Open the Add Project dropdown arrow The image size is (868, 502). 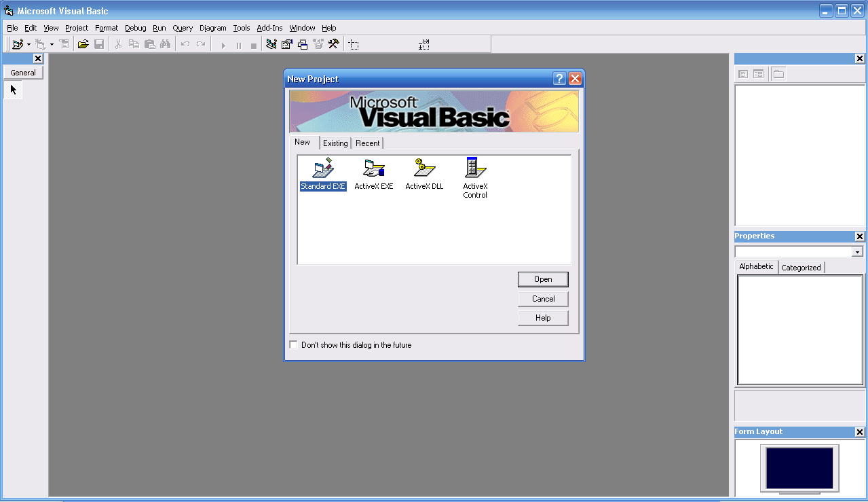pyautogui.click(x=29, y=44)
